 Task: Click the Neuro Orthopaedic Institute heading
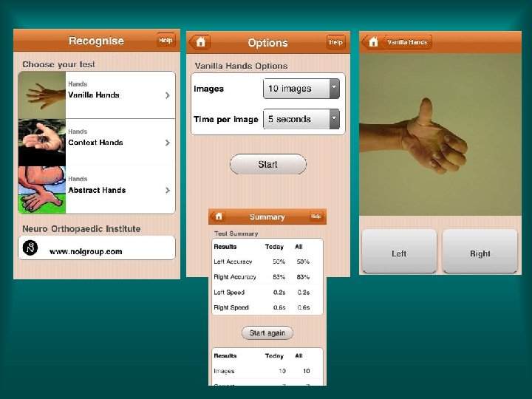81,228
